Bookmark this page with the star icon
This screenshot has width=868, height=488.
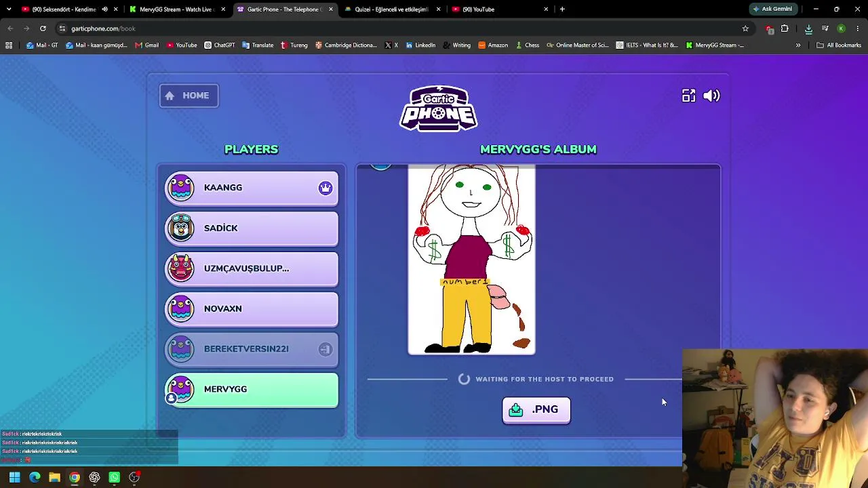pos(745,28)
